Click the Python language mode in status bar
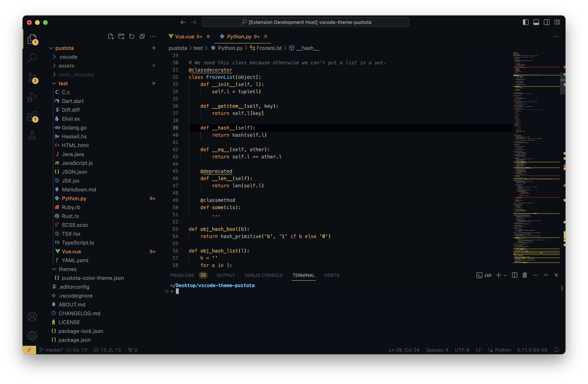 [x=503, y=350]
